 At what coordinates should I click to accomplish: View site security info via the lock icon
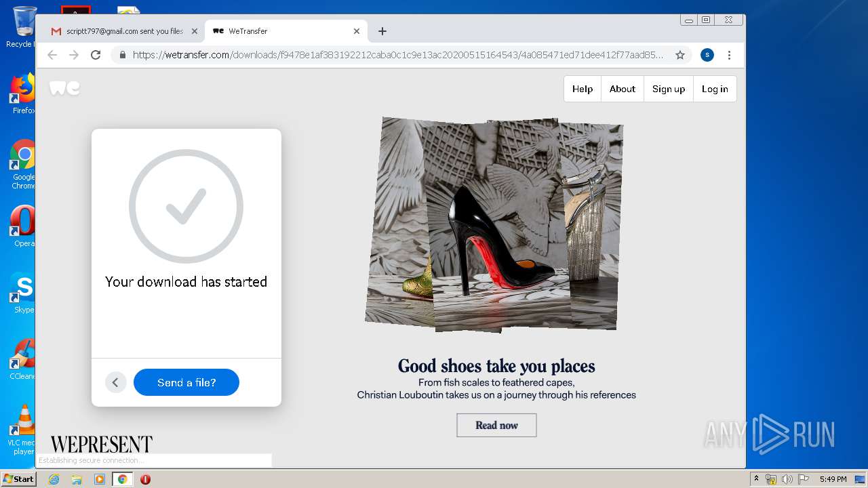[x=123, y=55]
